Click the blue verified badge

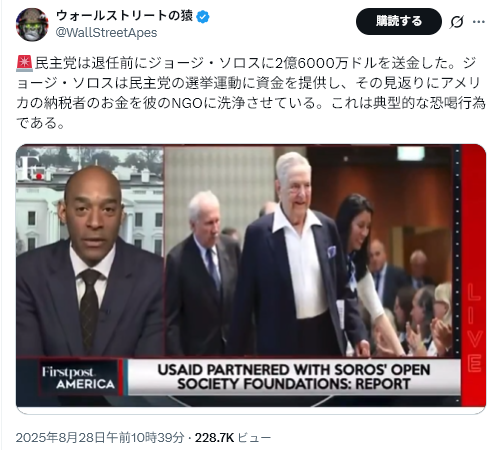tap(203, 16)
